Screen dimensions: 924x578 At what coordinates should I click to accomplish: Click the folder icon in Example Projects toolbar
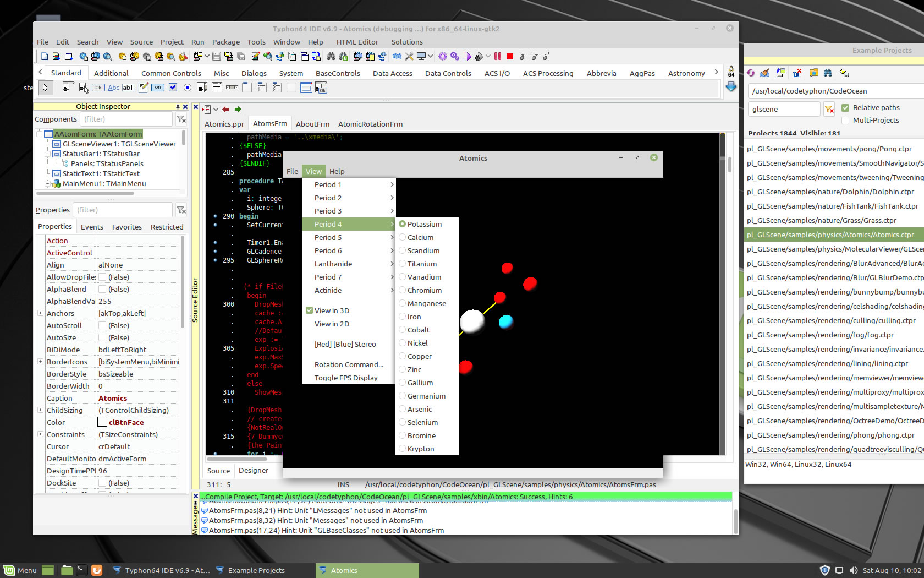click(x=814, y=73)
